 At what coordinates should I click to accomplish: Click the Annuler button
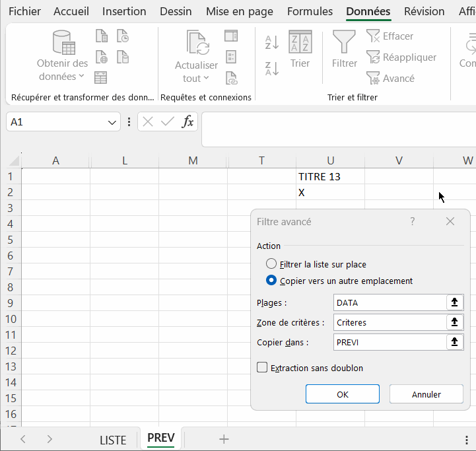pyautogui.click(x=426, y=394)
